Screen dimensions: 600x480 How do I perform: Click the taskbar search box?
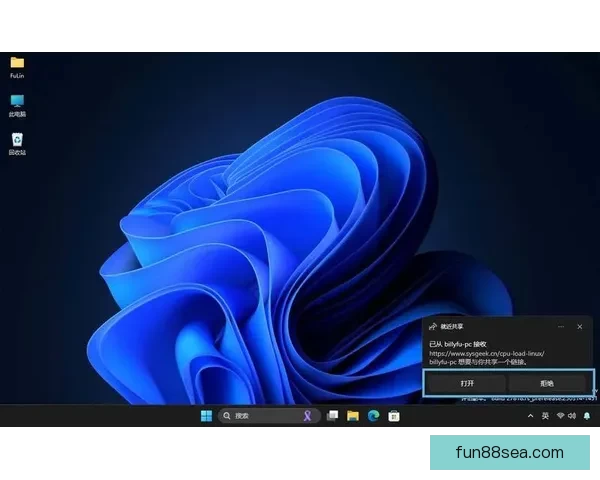pyautogui.click(x=269, y=416)
